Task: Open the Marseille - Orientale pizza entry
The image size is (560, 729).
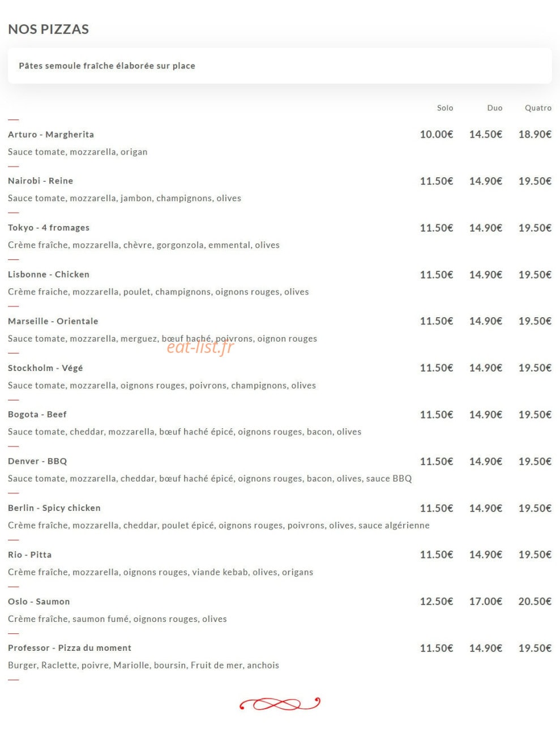Action: (x=53, y=321)
